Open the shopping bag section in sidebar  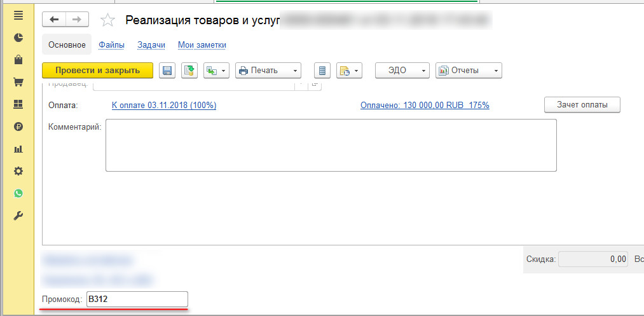click(18, 60)
